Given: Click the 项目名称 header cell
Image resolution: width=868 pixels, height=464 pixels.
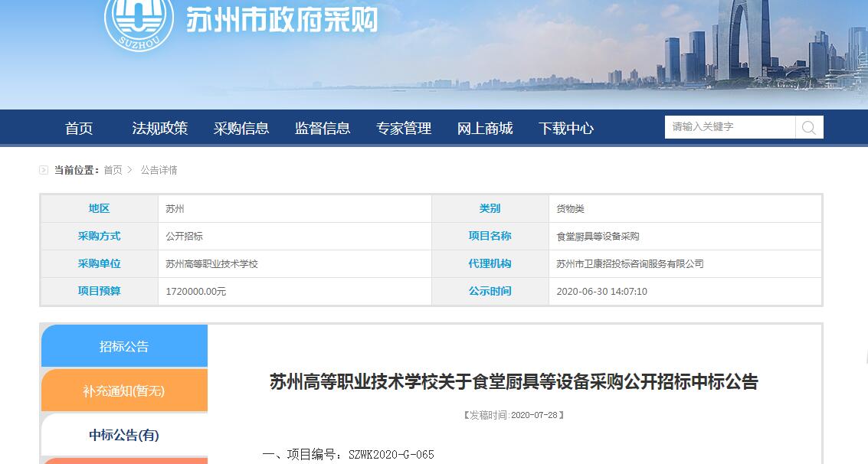Looking at the screenshot, I should pyautogui.click(x=490, y=236).
